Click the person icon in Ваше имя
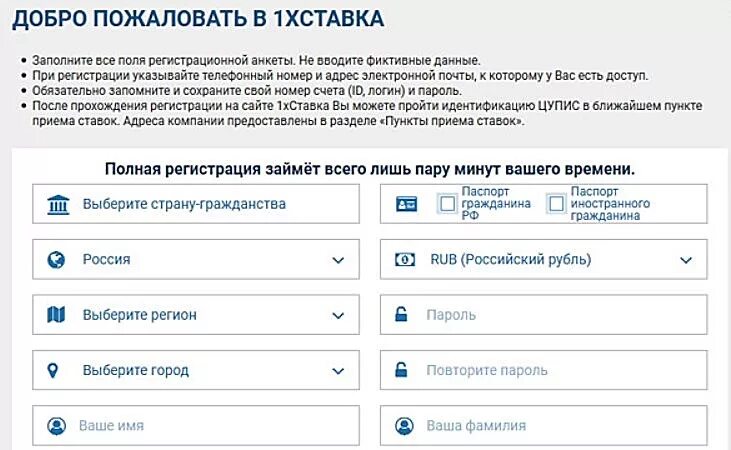Image resolution: width=731 pixels, height=450 pixels. [56, 426]
